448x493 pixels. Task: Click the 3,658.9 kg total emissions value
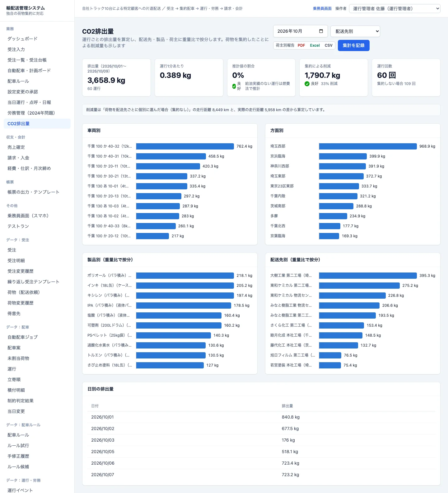click(x=106, y=80)
